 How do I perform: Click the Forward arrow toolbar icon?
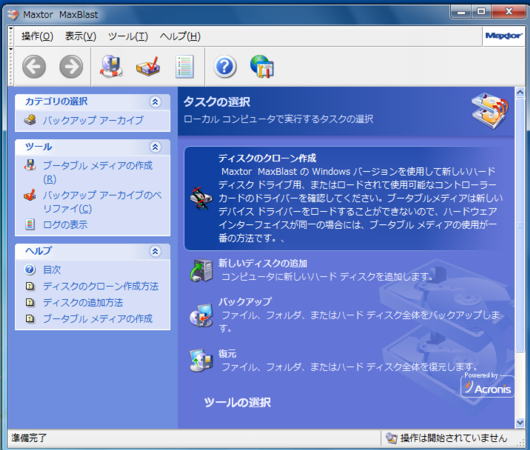tap(71, 67)
